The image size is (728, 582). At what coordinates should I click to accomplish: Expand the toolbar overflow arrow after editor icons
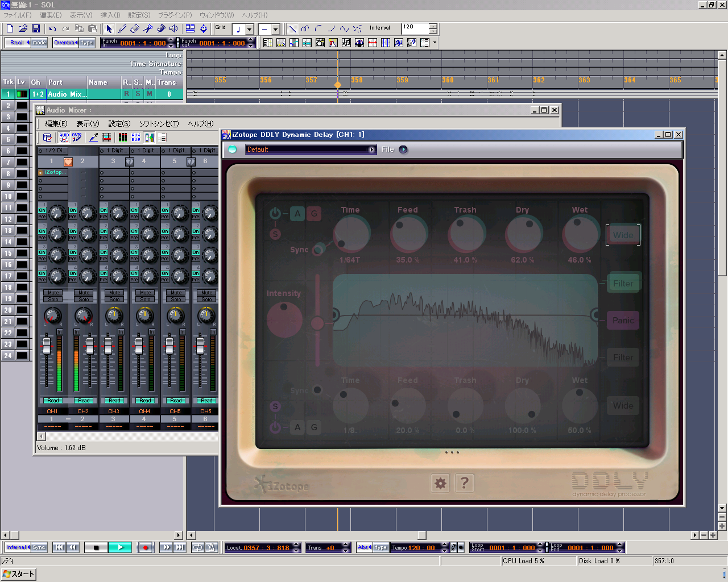click(435, 43)
